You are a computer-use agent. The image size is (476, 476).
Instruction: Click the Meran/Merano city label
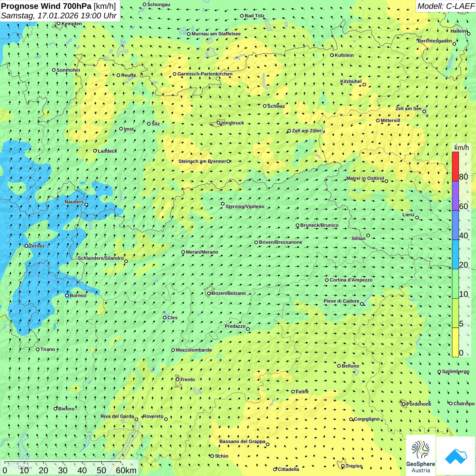pos(202,252)
